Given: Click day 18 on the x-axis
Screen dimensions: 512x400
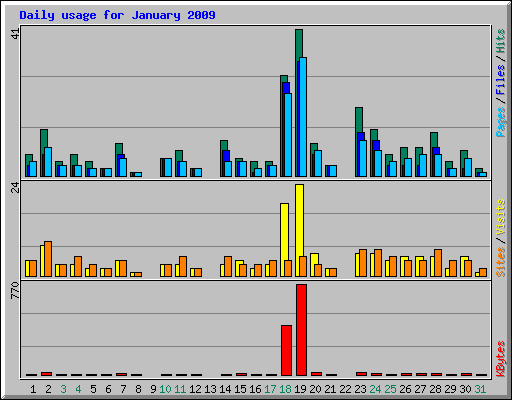Looking at the screenshot, I should click(285, 389).
